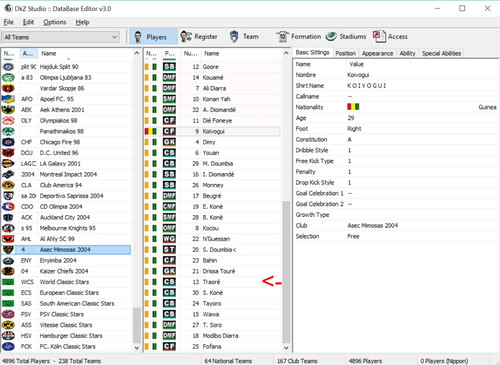The image size is (500, 365).
Task: Switch to the Position tab
Action: pos(346,53)
